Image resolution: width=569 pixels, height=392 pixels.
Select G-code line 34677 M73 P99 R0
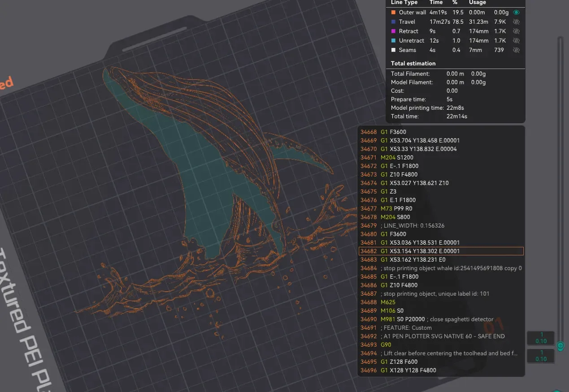coord(441,209)
